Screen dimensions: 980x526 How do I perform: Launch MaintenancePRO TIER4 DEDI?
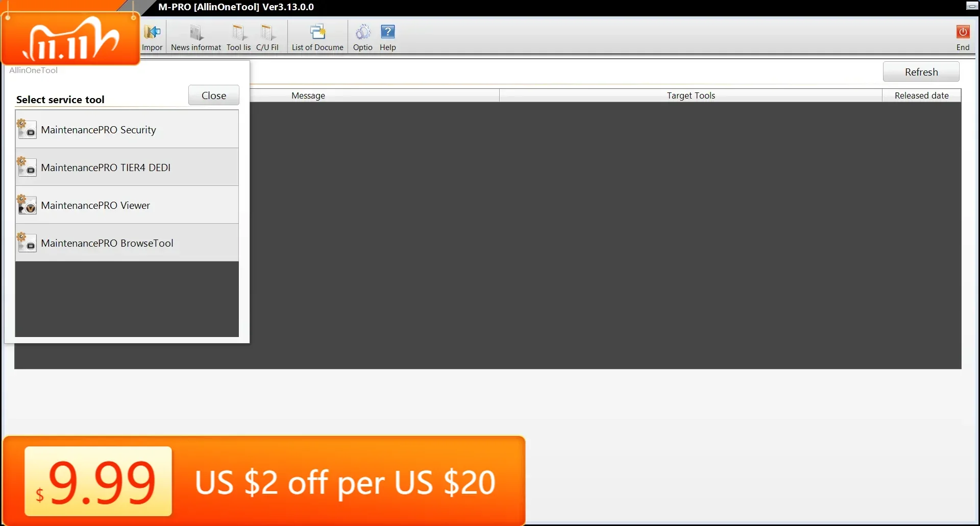tap(127, 168)
